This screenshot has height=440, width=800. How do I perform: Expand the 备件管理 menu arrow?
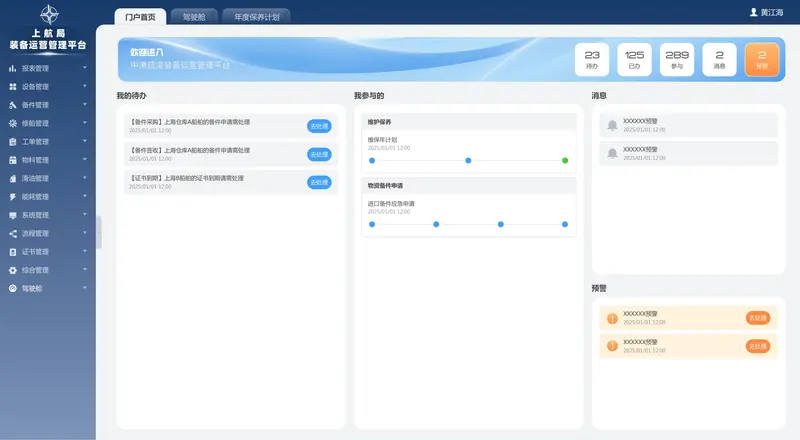tap(85, 105)
